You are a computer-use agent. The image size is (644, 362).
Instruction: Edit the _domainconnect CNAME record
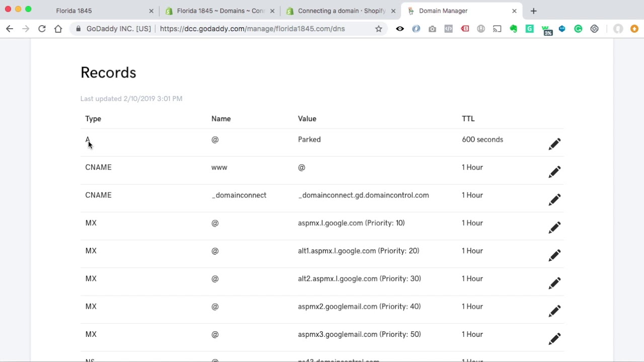pos(554,200)
